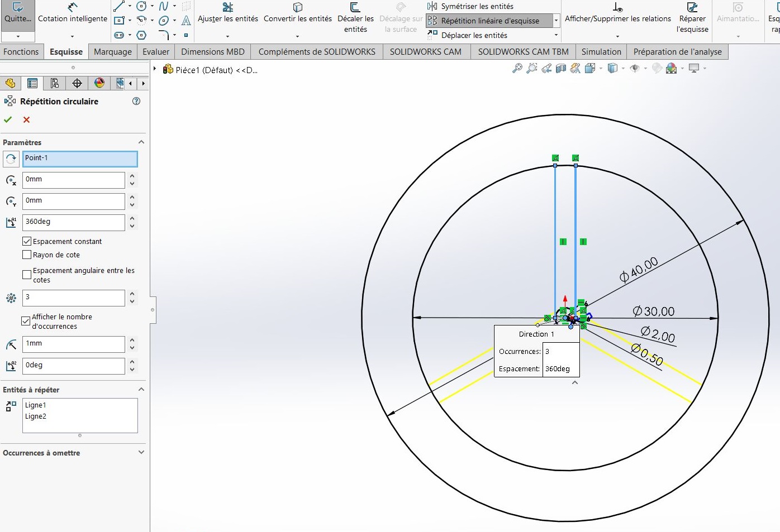Select the Polygon sketch tool

tap(141, 35)
